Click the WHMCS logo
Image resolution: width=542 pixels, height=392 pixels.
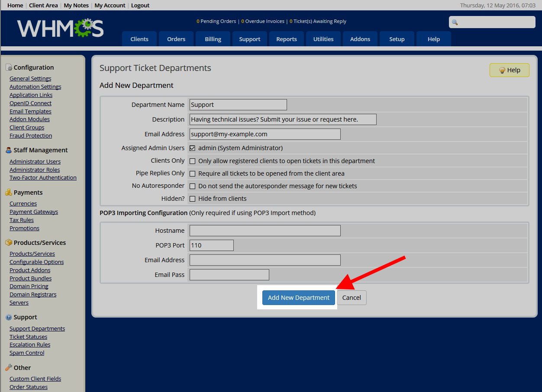coord(61,28)
